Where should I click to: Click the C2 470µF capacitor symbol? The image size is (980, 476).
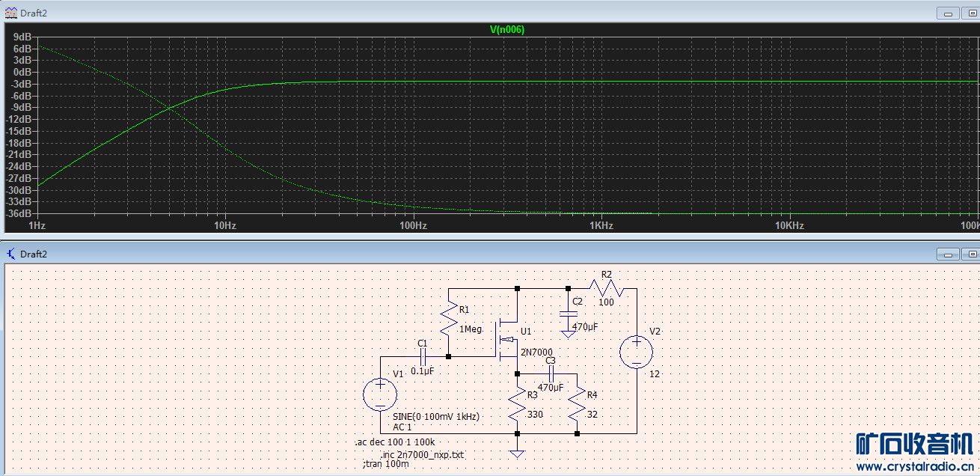[568, 314]
